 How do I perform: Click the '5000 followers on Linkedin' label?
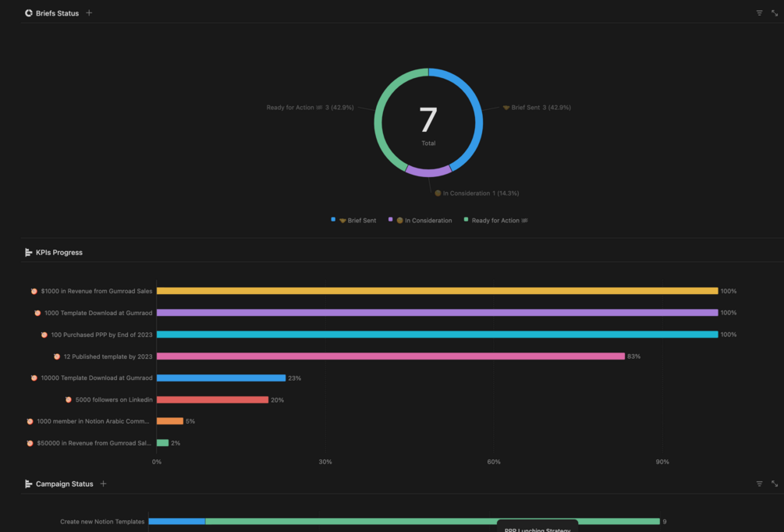pos(114,399)
